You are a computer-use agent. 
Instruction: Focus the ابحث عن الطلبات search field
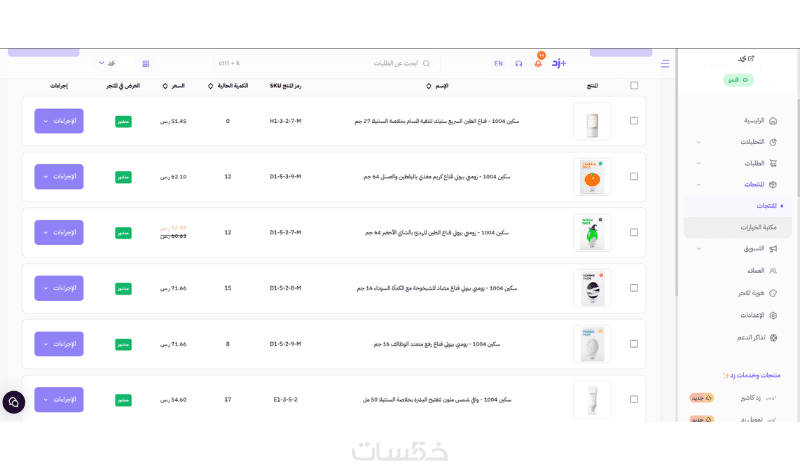[327, 63]
